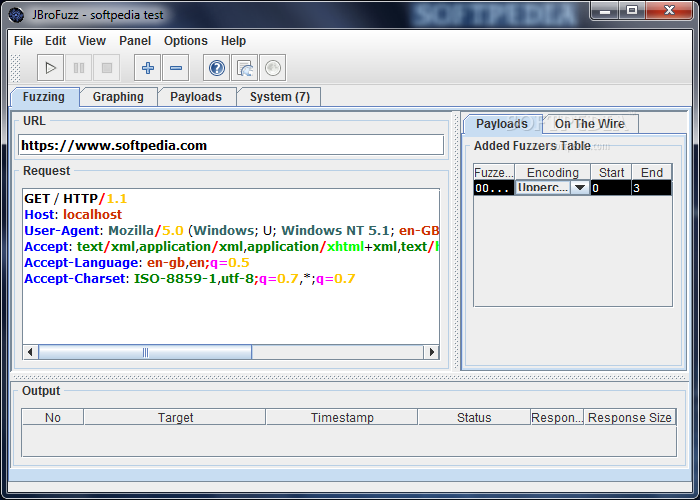
Task: Open the Edit menu
Action: [55, 41]
